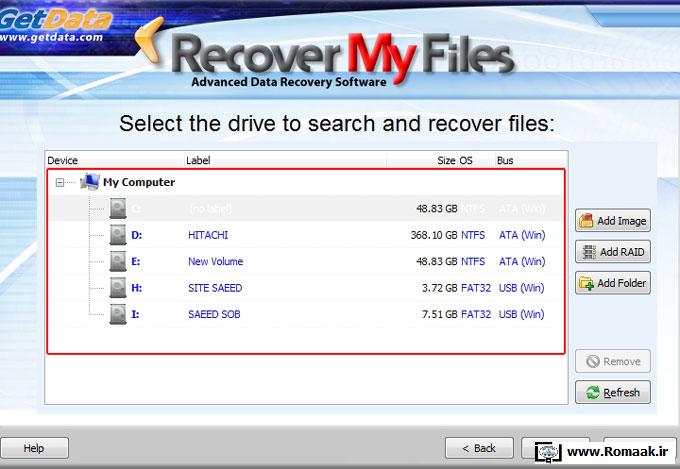Click FAT32 in the SAEED SOB row
The width and height of the screenshot is (680, 469).
tap(476, 315)
